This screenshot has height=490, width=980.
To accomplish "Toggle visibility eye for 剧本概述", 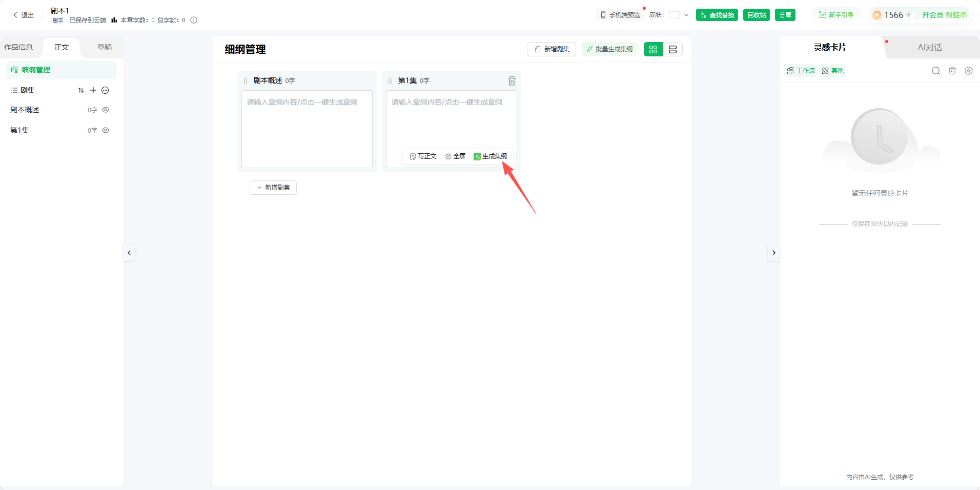I will [106, 110].
